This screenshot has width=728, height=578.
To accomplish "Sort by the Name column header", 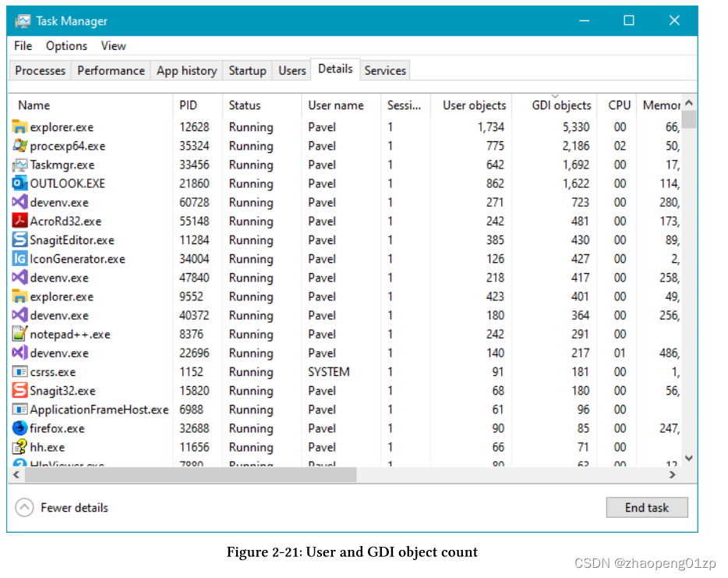I will click(x=91, y=105).
